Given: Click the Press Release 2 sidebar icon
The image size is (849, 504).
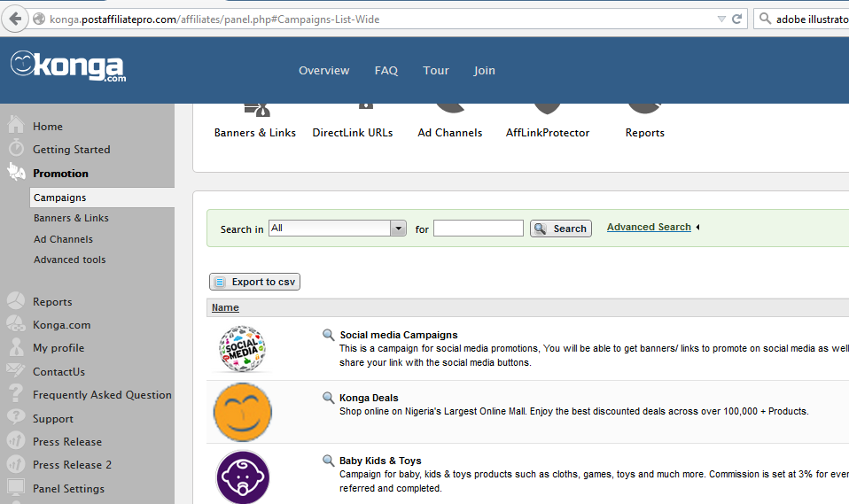Looking at the screenshot, I should [x=16, y=464].
